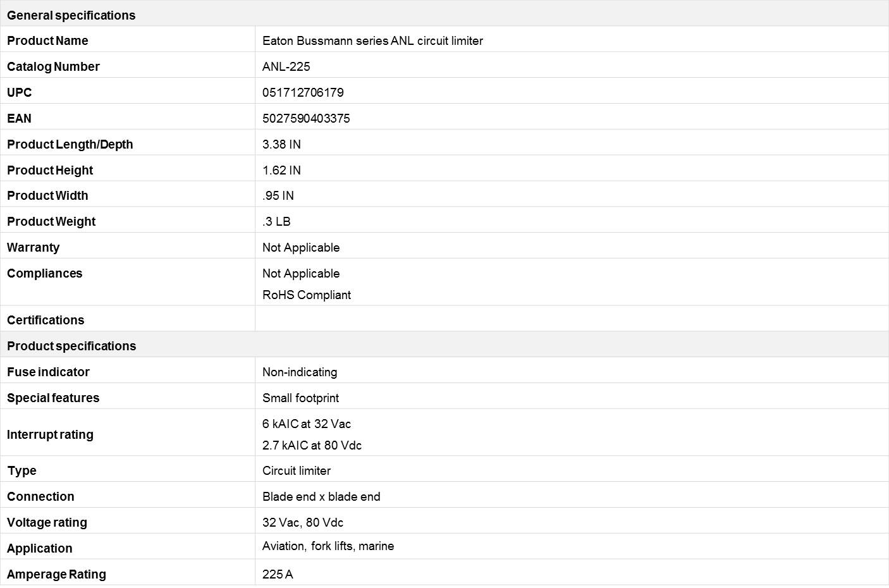The width and height of the screenshot is (889, 588).
Task: Click the '6 kAIC at 32 Vac' value
Action: pos(307,424)
